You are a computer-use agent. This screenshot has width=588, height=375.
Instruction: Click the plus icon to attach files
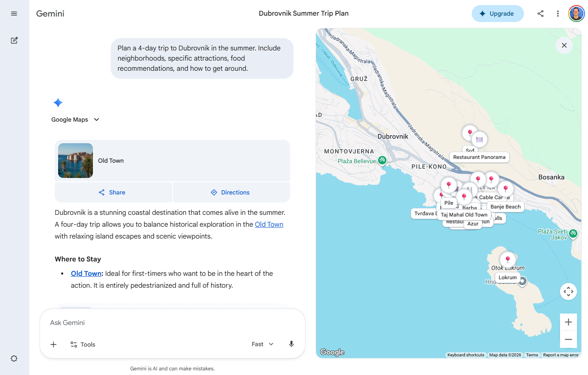click(53, 344)
